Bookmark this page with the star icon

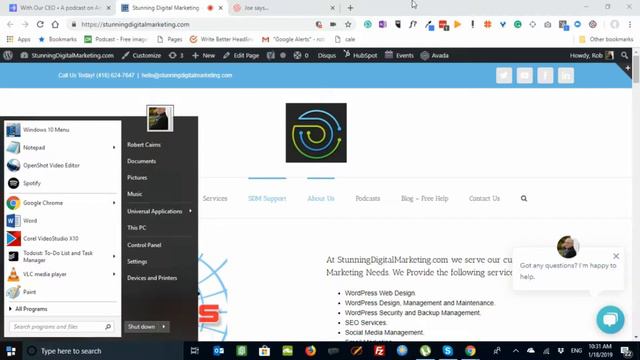coord(348,24)
